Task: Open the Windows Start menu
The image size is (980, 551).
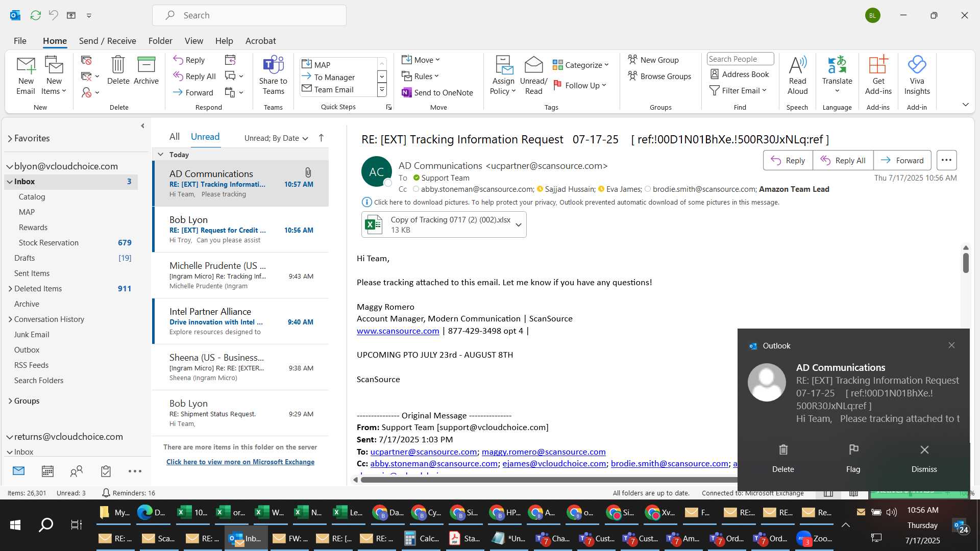Action: [15, 525]
